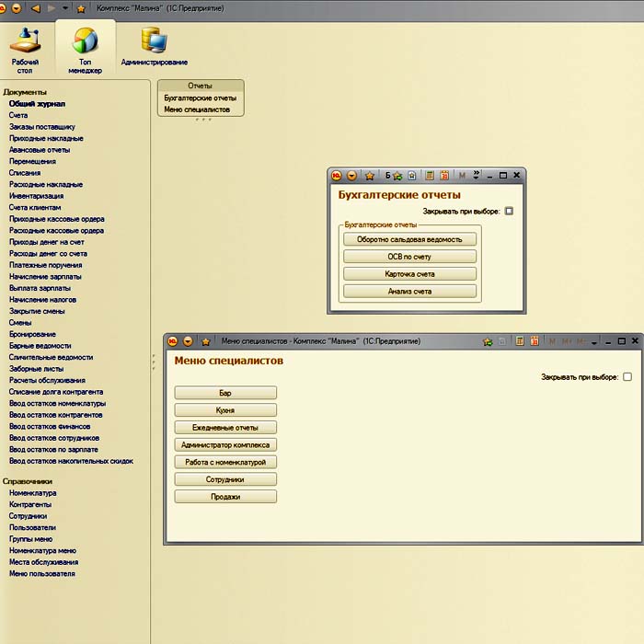This screenshot has height=644, width=644.
Task: Click the Ежедневные отчеты button
Action: (x=225, y=428)
